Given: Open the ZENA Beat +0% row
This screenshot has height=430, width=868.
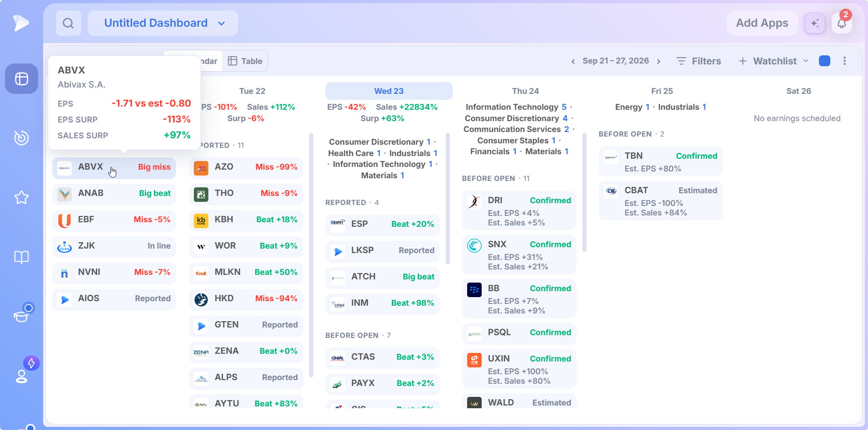Looking at the screenshot, I should (x=246, y=352).
